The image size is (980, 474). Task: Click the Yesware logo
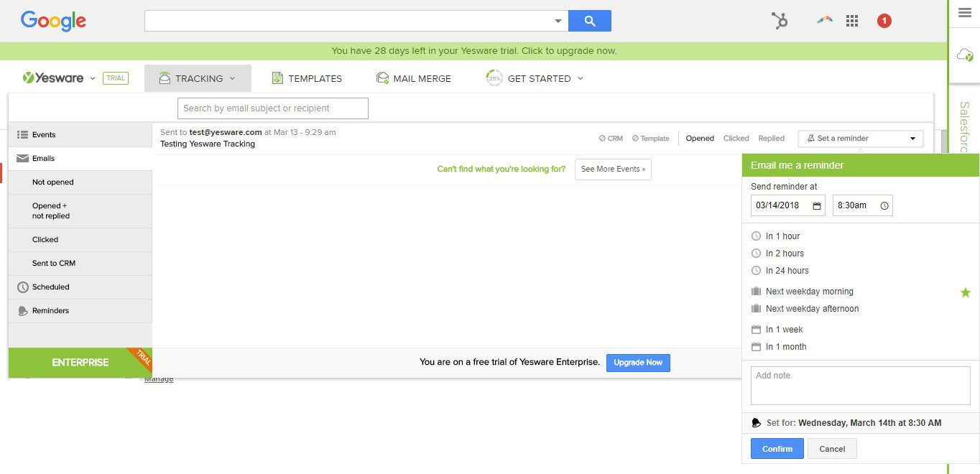click(53, 78)
